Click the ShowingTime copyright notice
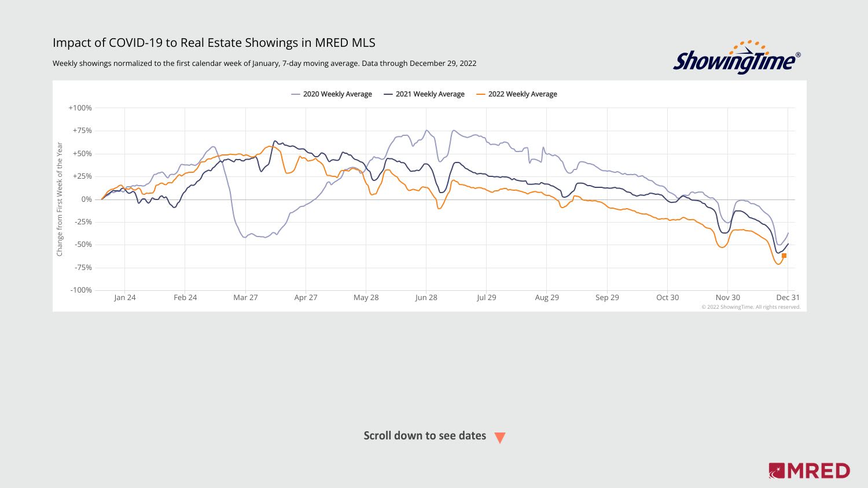 click(x=751, y=307)
